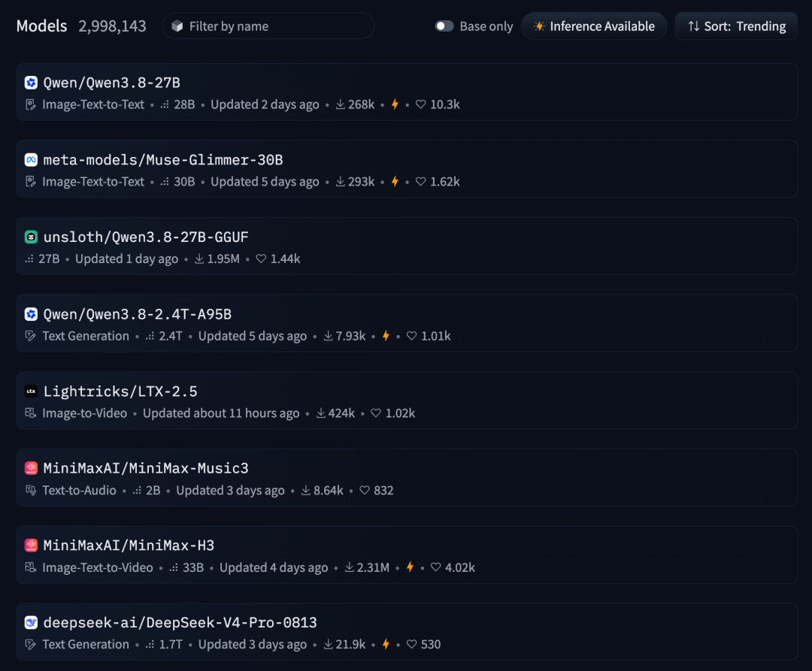Click the lightning inference icon on Qwen3.8-2.4T-A95B
The height and width of the screenshot is (671, 812).
click(x=386, y=336)
